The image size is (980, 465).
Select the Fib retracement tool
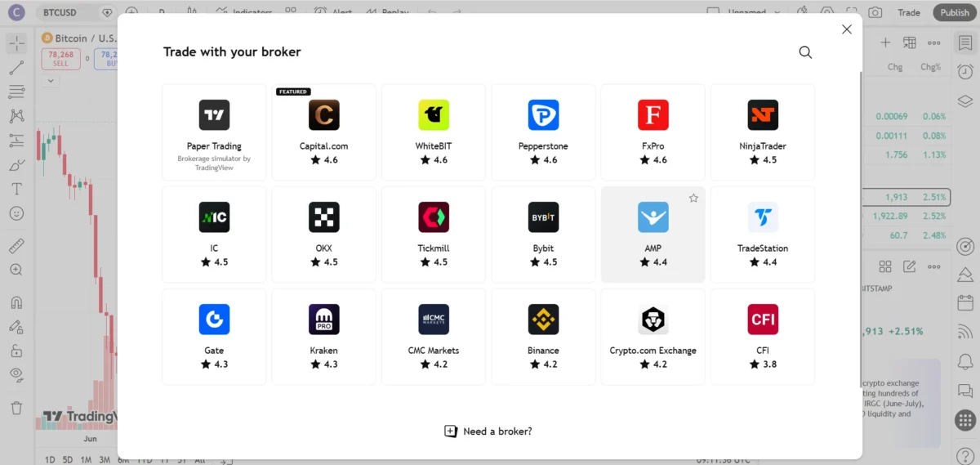pos(16,92)
